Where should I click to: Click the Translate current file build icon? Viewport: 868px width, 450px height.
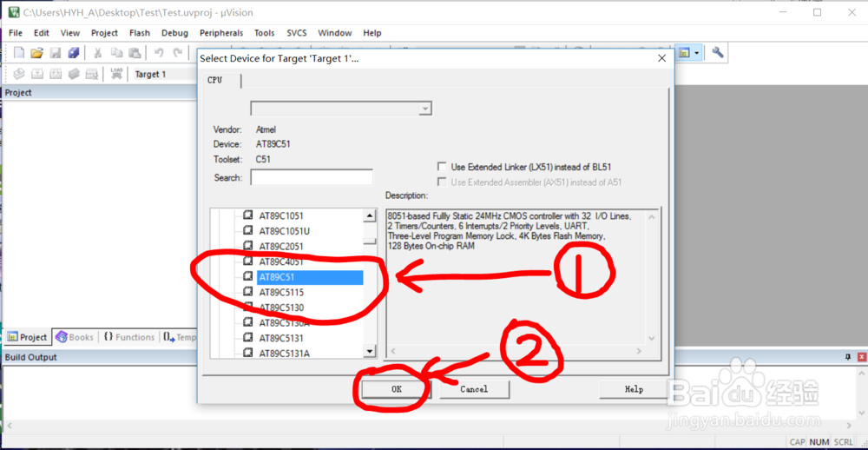[19, 74]
